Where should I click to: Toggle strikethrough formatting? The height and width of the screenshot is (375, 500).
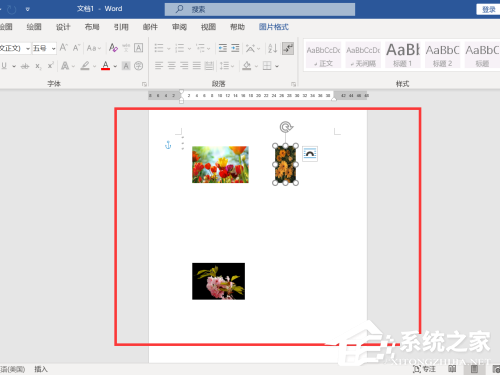25,66
